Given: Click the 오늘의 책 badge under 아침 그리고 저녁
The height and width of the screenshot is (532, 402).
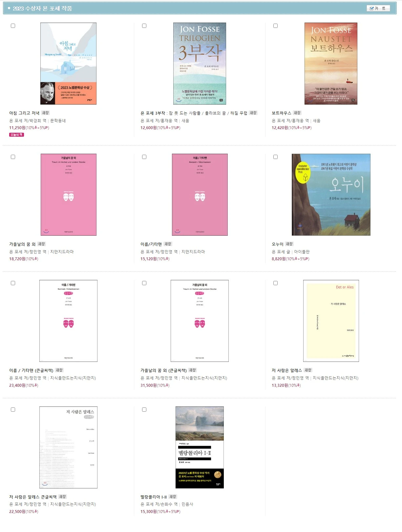Looking at the screenshot, I should pos(16,135).
